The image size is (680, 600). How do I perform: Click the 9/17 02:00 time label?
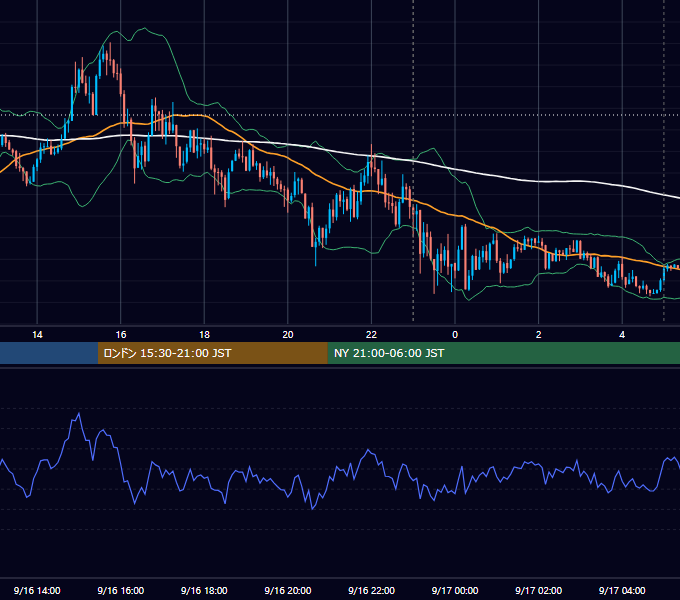click(x=539, y=590)
